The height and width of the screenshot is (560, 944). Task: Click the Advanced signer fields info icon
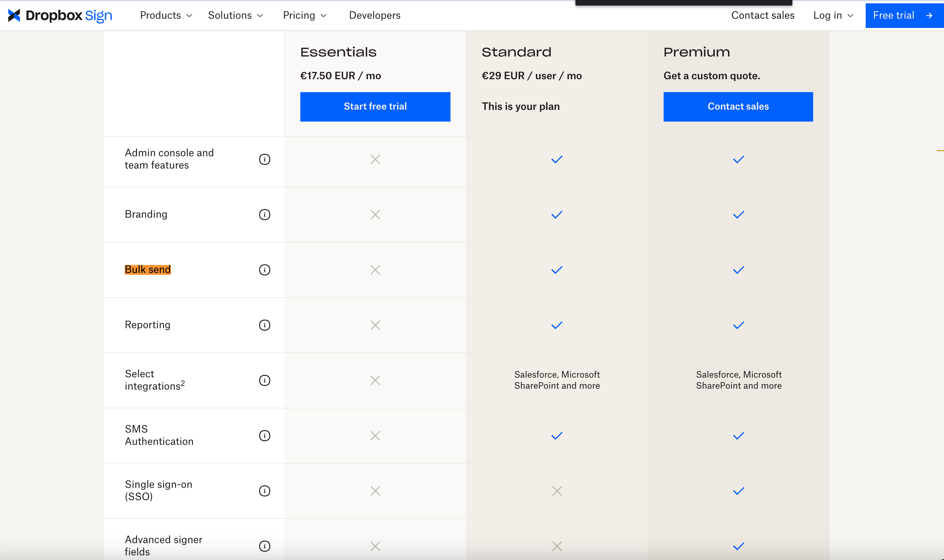point(265,546)
